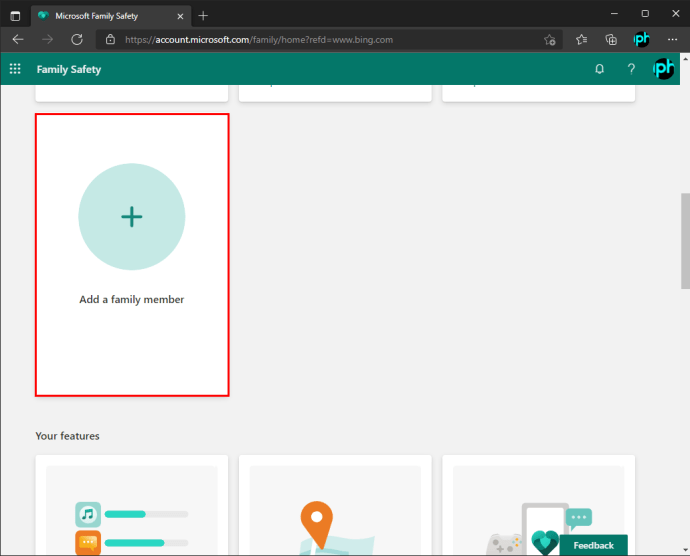Image resolution: width=690 pixels, height=556 pixels.
Task: Close the Microsoft Family Safety tab
Action: coord(180,16)
